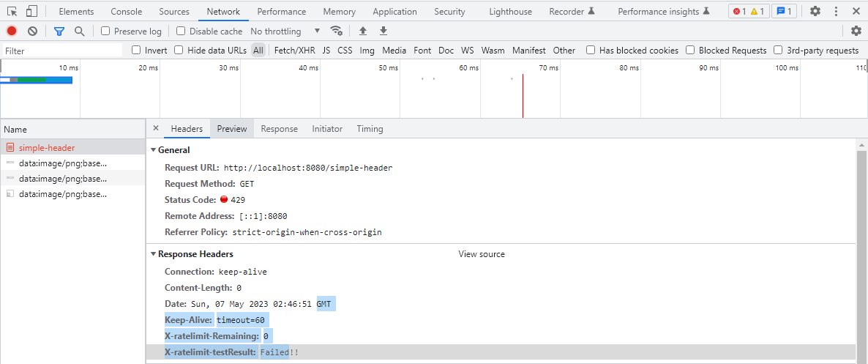
Task: Open the Memory panel tab
Action: click(340, 12)
